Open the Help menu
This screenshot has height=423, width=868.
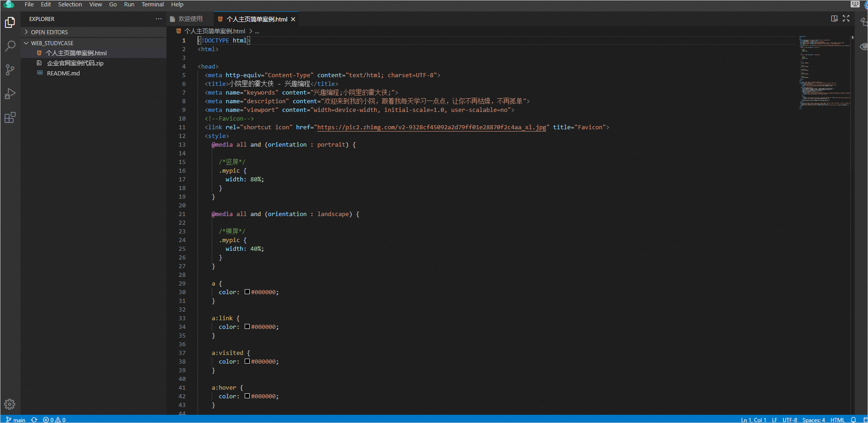[177, 5]
